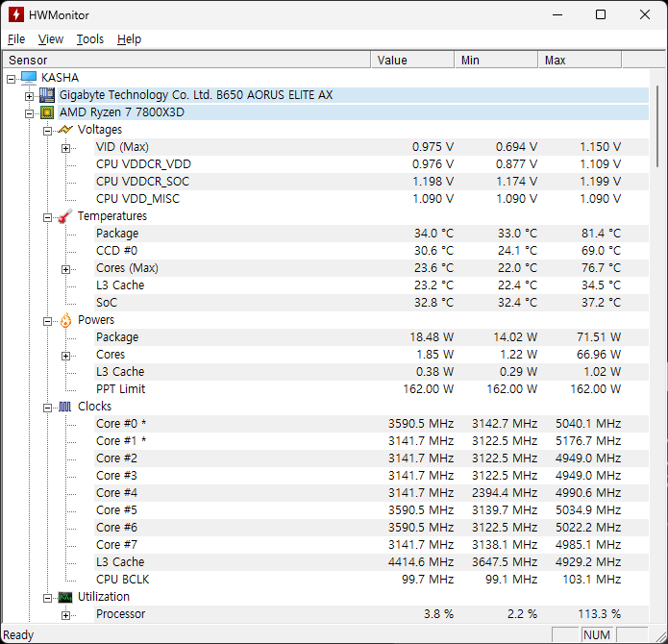Collapse the Voltages section
Image resolution: width=668 pixels, height=644 pixels.
[47, 131]
